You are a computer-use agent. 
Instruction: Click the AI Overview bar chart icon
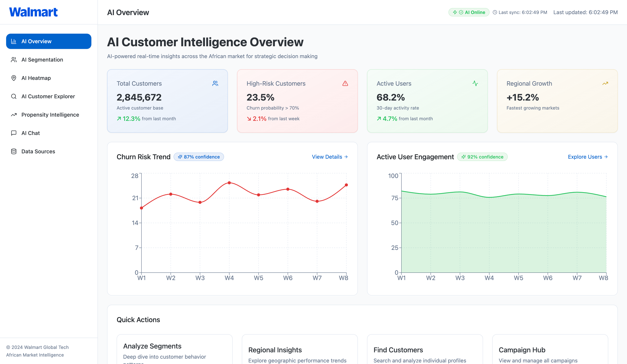14,41
